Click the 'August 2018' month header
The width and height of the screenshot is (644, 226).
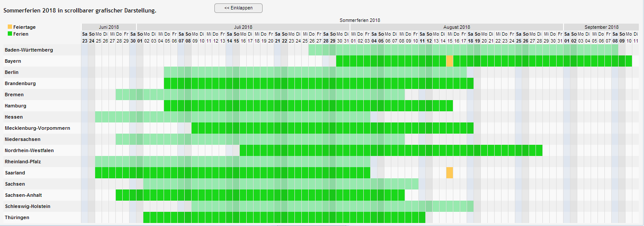[457, 27]
